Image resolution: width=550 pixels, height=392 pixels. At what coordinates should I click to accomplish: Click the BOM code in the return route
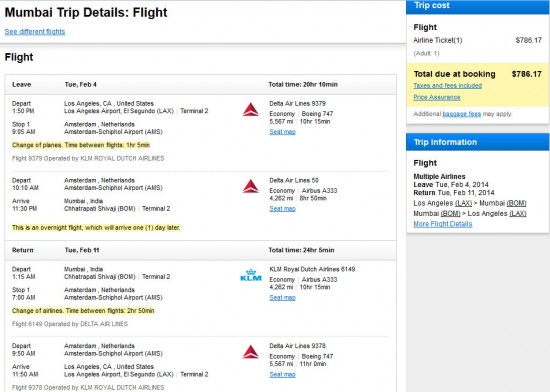450,214
